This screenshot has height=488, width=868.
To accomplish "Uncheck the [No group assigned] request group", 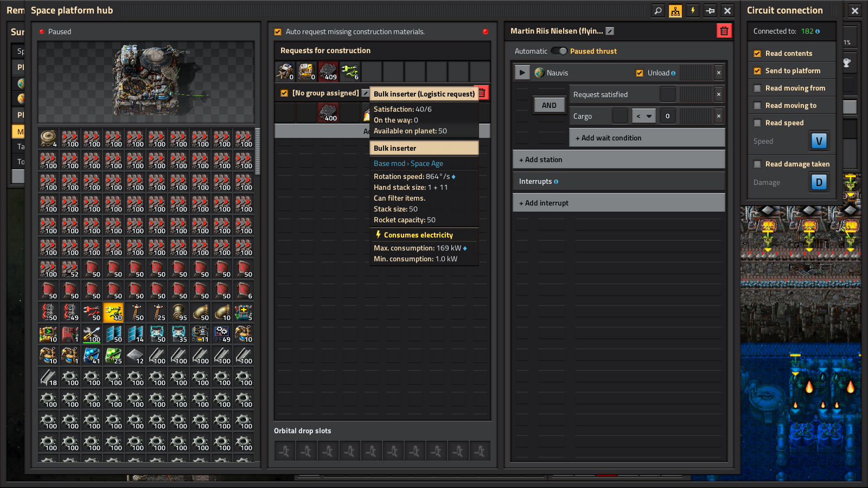I will coord(284,93).
